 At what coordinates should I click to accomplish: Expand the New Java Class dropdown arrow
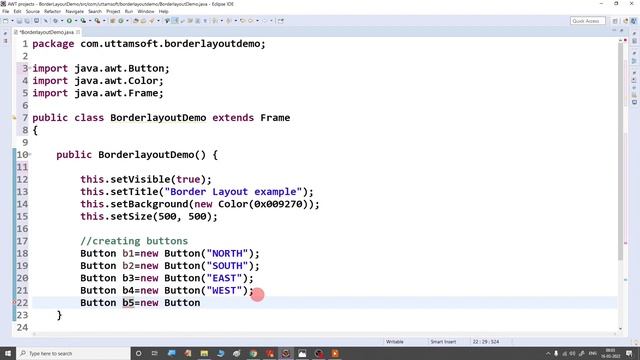[x=127, y=21]
